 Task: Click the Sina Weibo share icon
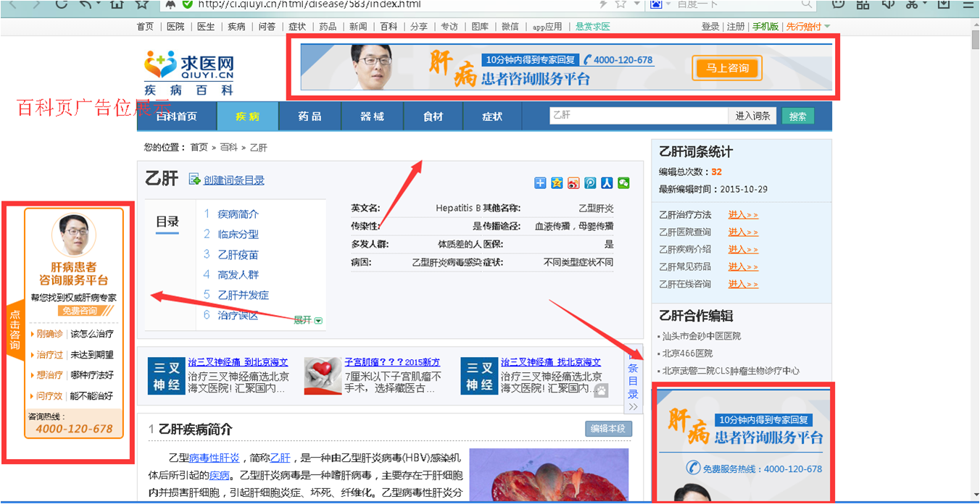(573, 183)
